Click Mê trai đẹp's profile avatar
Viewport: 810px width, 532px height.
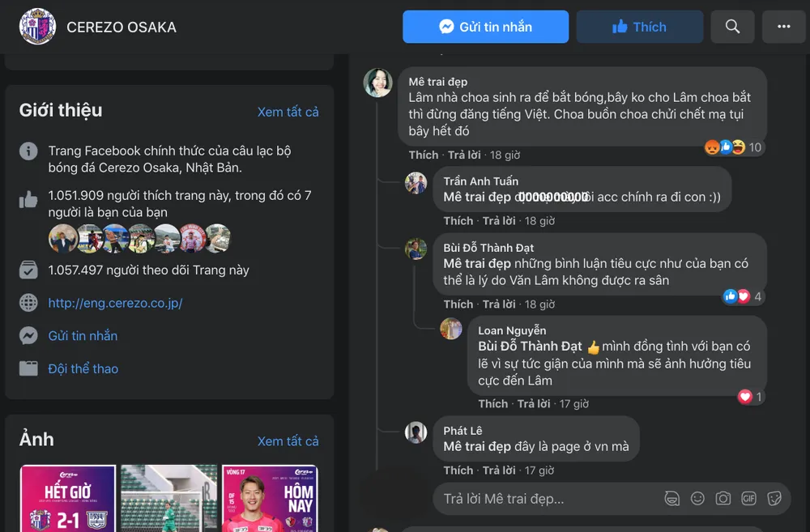378,83
